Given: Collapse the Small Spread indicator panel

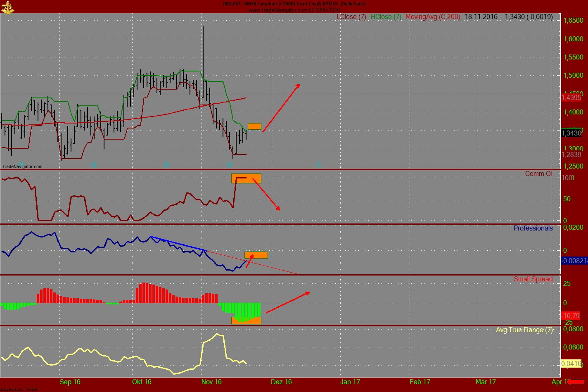Looking at the screenshot, I should 532,279.
